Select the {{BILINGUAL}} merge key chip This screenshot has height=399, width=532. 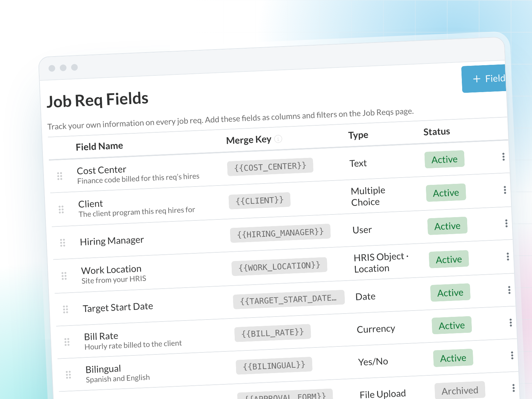click(274, 366)
